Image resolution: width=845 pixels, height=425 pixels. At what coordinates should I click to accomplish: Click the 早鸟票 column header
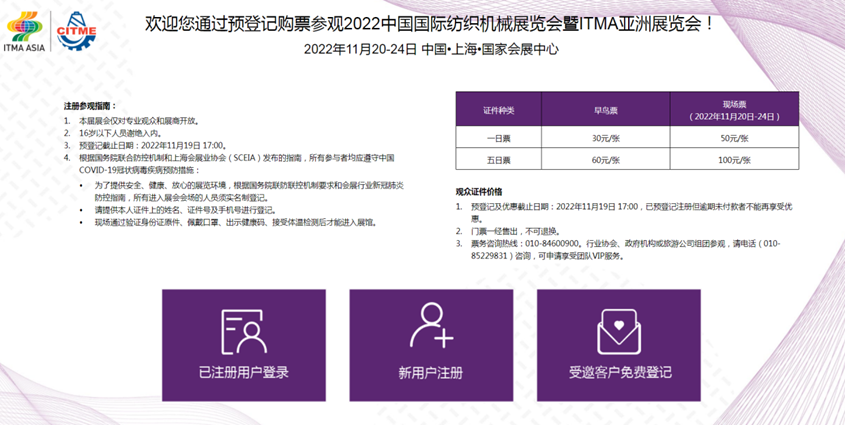(600, 109)
